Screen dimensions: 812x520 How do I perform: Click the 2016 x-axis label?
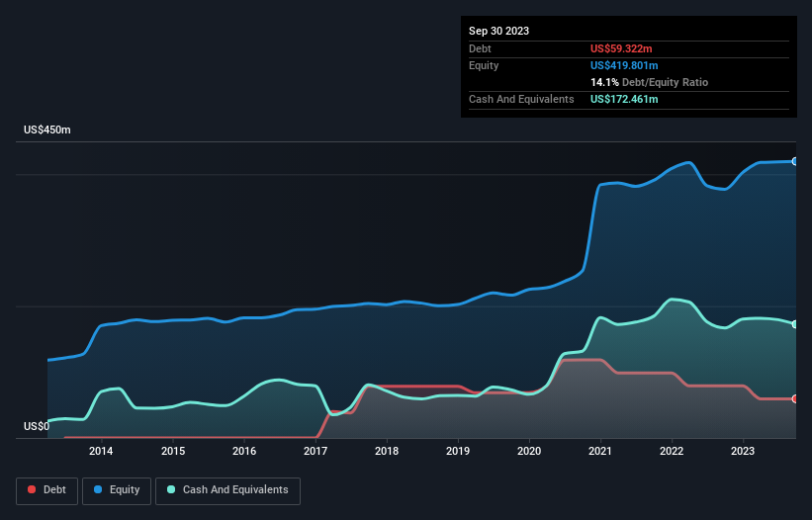click(x=244, y=451)
